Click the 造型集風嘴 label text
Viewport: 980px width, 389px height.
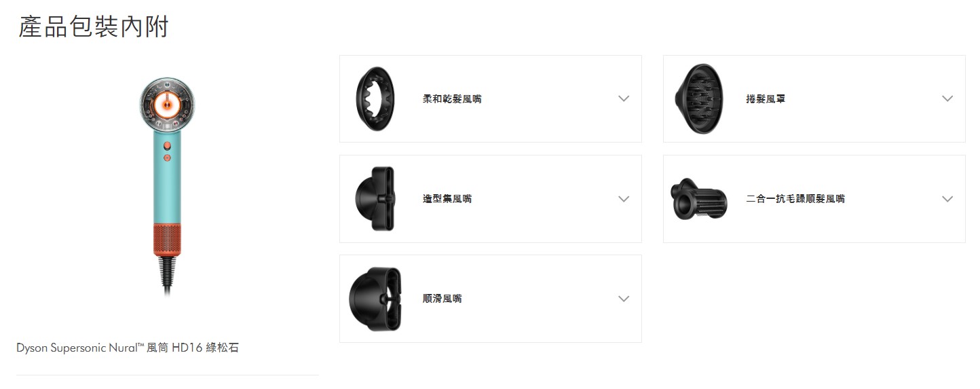pyautogui.click(x=447, y=199)
